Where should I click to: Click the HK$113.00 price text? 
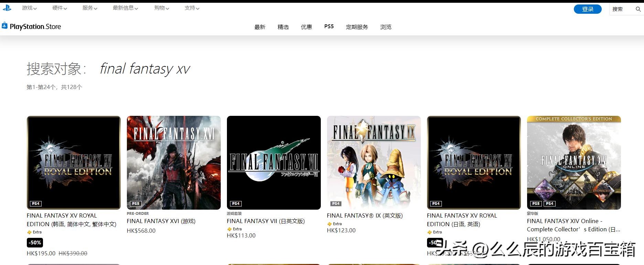[241, 235]
